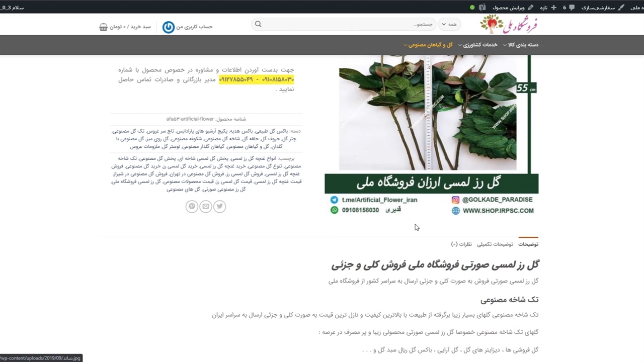Open the همه search category dropdown
Image resolution: width=644 pixels, height=362 pixels.
tap(449, 24)
